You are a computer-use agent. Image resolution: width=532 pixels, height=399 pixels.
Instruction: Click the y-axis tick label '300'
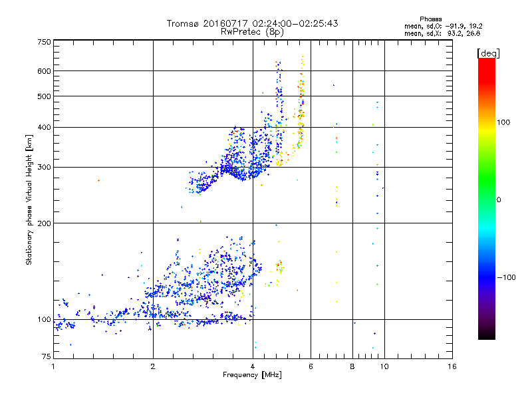(x=44, y=167)
